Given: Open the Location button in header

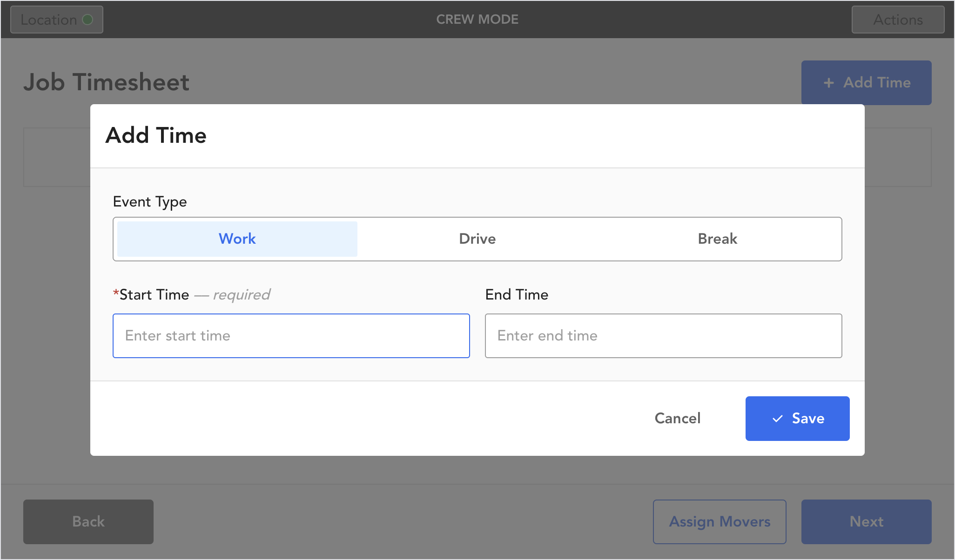Looking at the screenshot, I should pos(57,20).
